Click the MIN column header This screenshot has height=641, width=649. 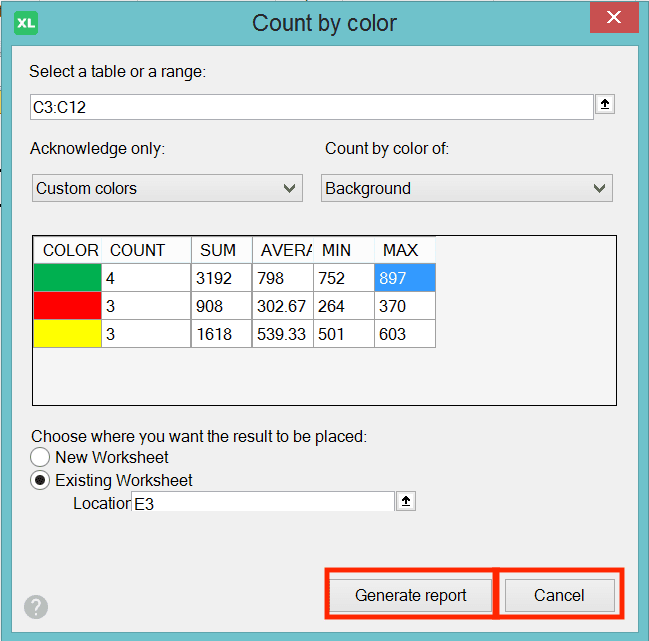pos(344,250)
